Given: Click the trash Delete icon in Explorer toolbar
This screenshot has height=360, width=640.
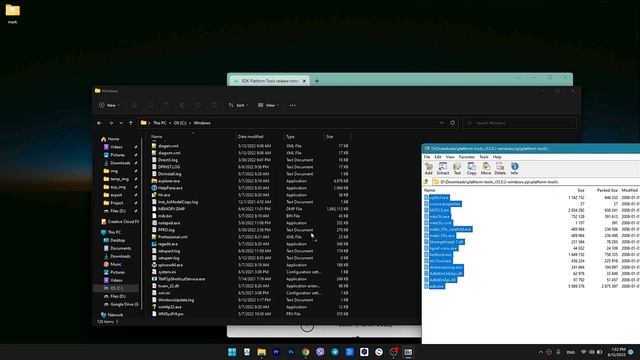Looking at the screenshot, I should pos(214,105).
